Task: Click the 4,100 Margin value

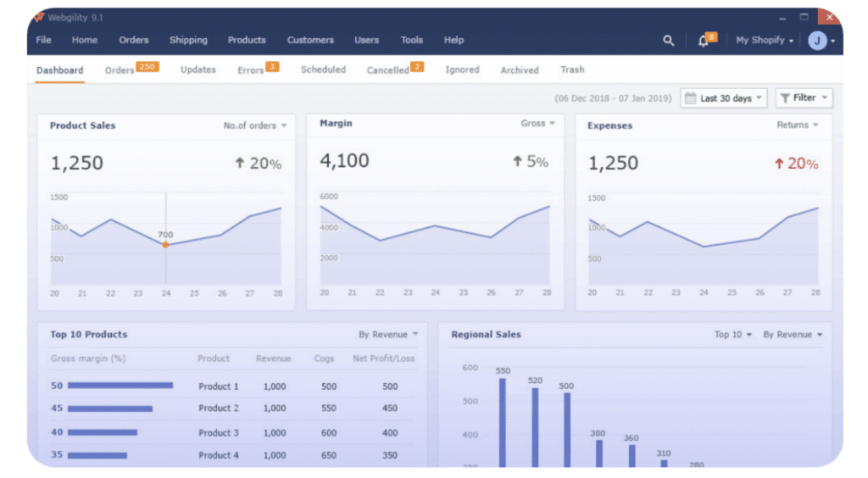Action: click(344, 160)
